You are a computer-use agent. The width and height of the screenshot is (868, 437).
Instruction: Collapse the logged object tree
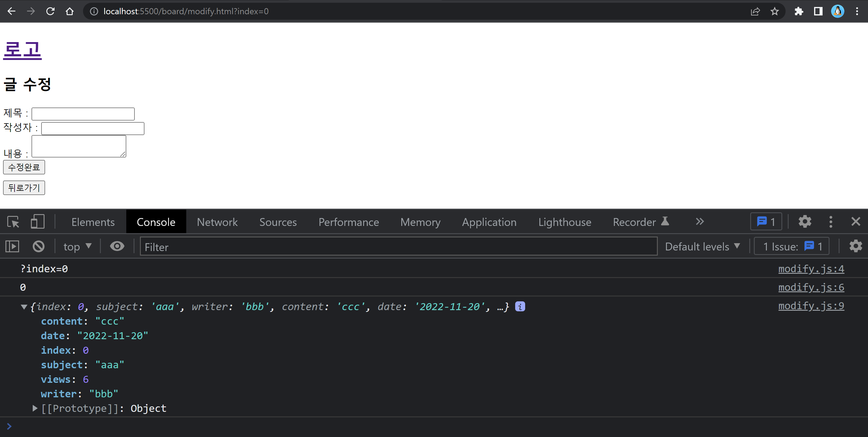[24, 306]
